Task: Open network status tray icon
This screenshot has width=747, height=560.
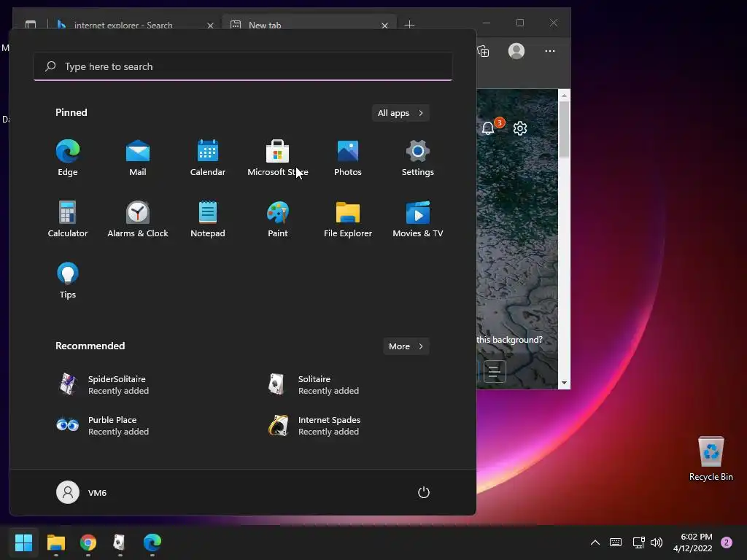Action: coord(638,542)
